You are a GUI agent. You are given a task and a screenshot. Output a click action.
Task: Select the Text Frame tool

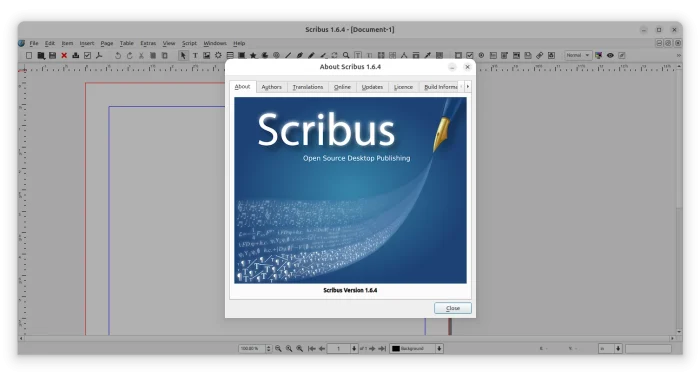(195, 55)
